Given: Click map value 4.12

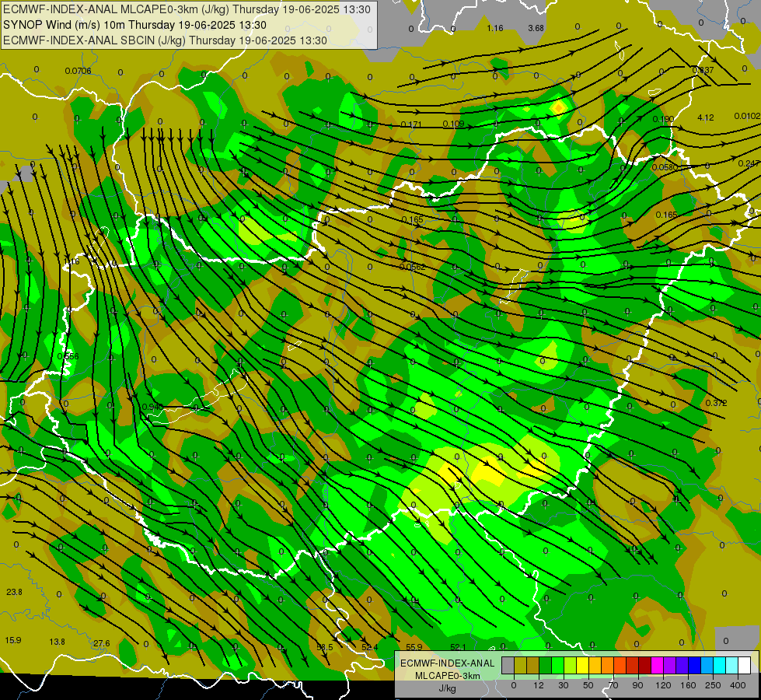Looking at the screenshot, I should [705, 117].
